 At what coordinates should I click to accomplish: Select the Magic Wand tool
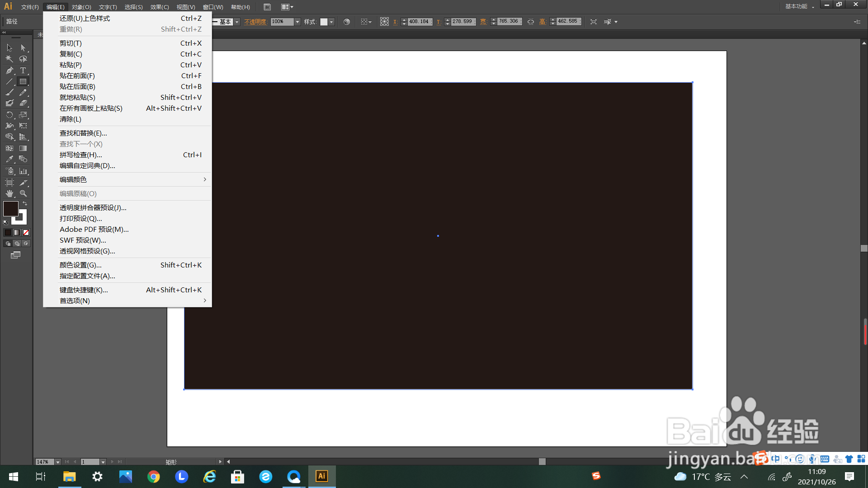9,59
